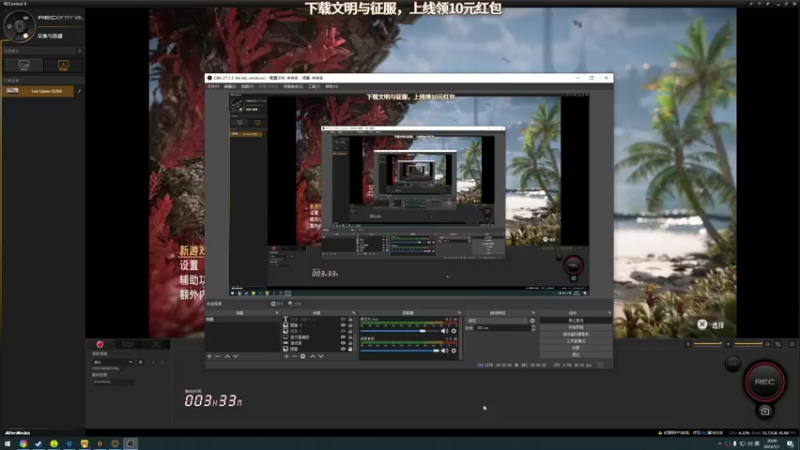Open source properties gear in Sources toolbar
This screenshot has width=800, height=450.
coord(303,356)
